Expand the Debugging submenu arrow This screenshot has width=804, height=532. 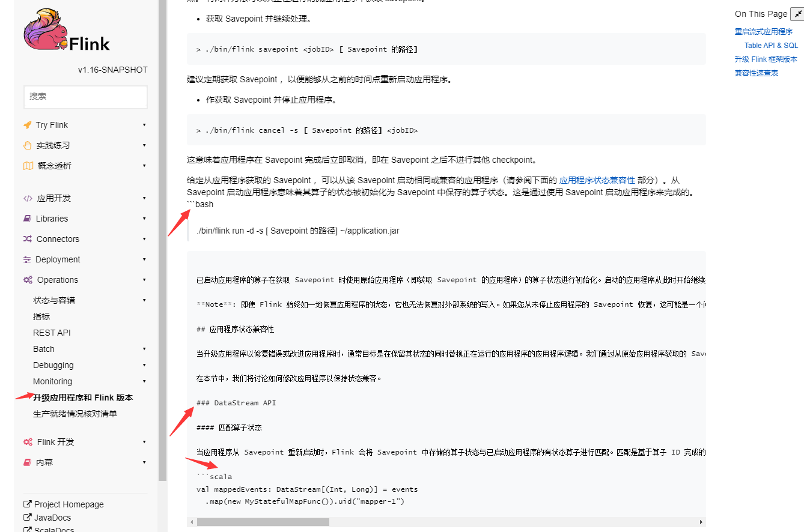click(x=144, y=365)
